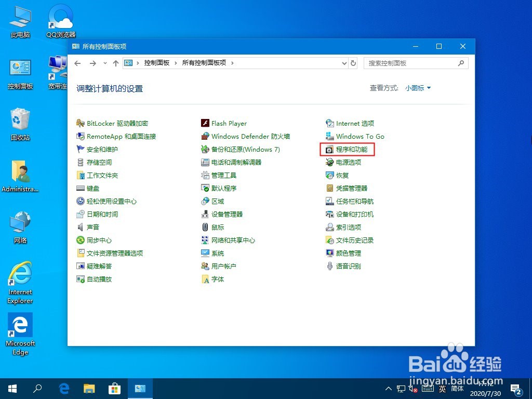Open 网络和共享中心 icon
532x399 pixels.
coord(205,240)
